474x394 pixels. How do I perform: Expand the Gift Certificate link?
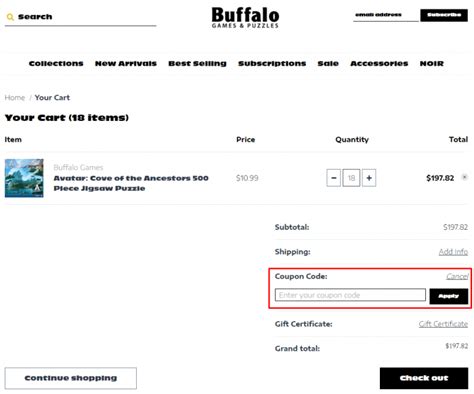pyautogui.click(x=443, y=324)
